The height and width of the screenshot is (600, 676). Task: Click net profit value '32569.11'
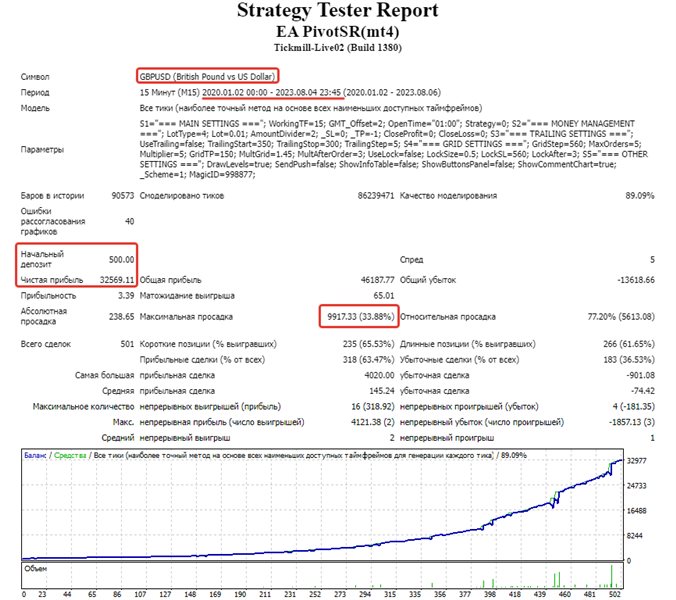point(117,280)
